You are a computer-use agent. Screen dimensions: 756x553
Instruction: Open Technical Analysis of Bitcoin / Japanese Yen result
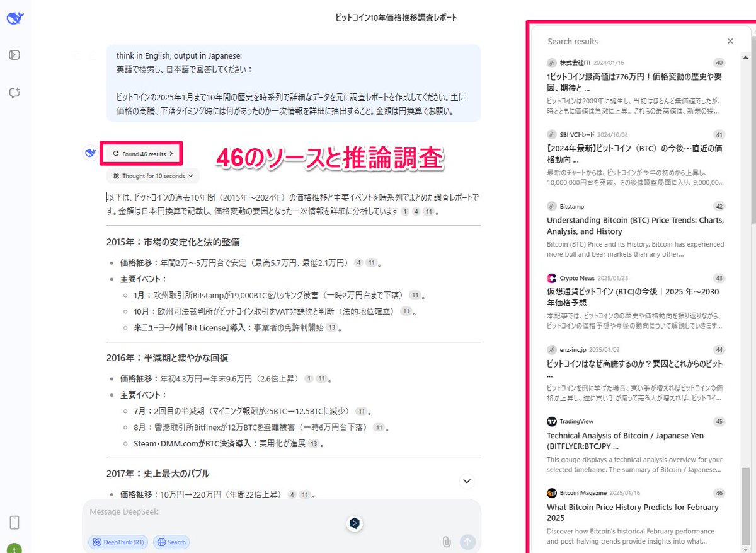(634, 441)
